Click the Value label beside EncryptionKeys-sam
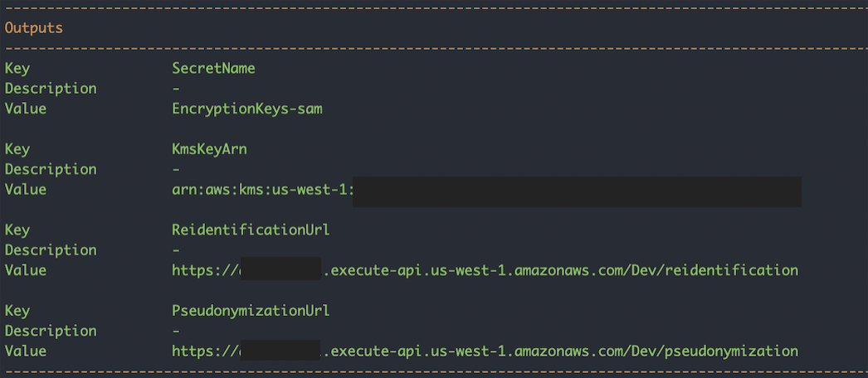This screenshot has height=378, width=868. 26,109
